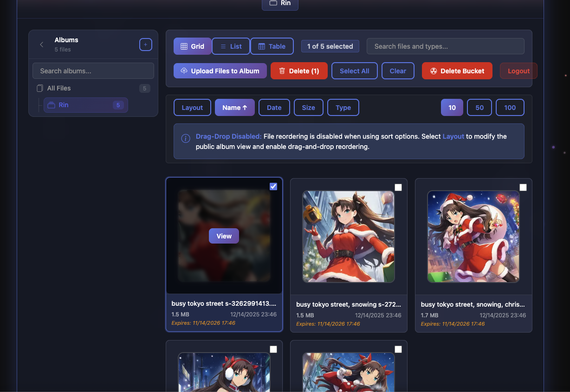Viewport: 570px width, 392px height.
Task: Show 100 items per page
Action: point(510,108)
